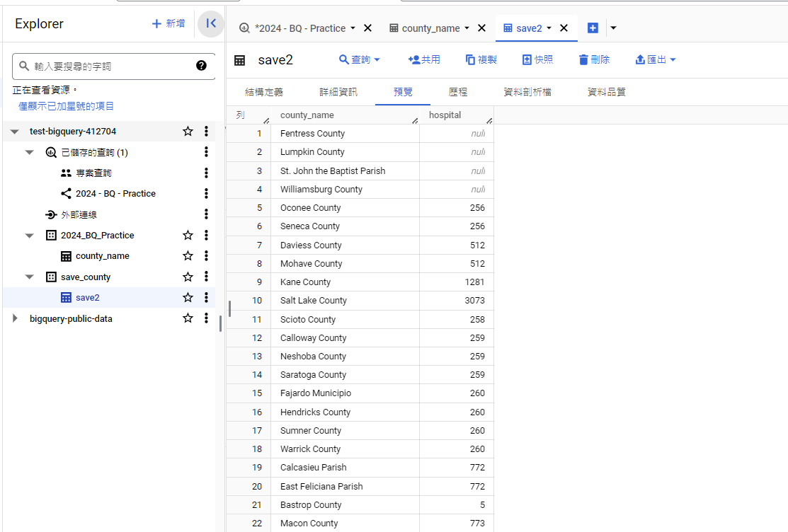Screen dimensions: 788x532
Task: Select 外部連線 in the Explorer tree
Action: coord(79,214)
